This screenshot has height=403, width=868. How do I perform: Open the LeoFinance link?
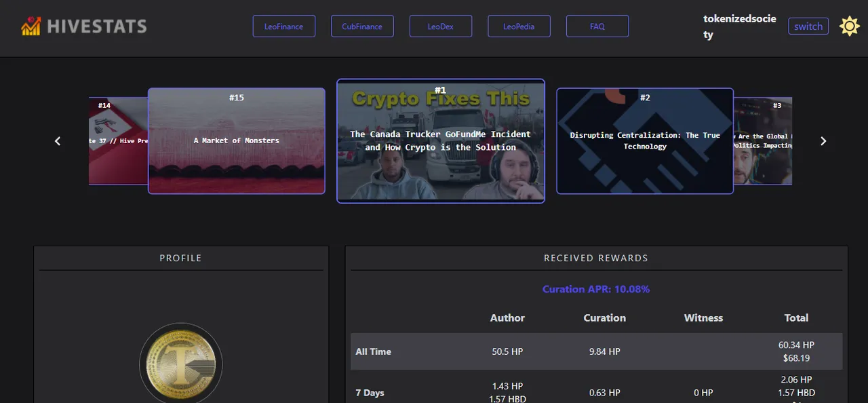click(284, 26)
